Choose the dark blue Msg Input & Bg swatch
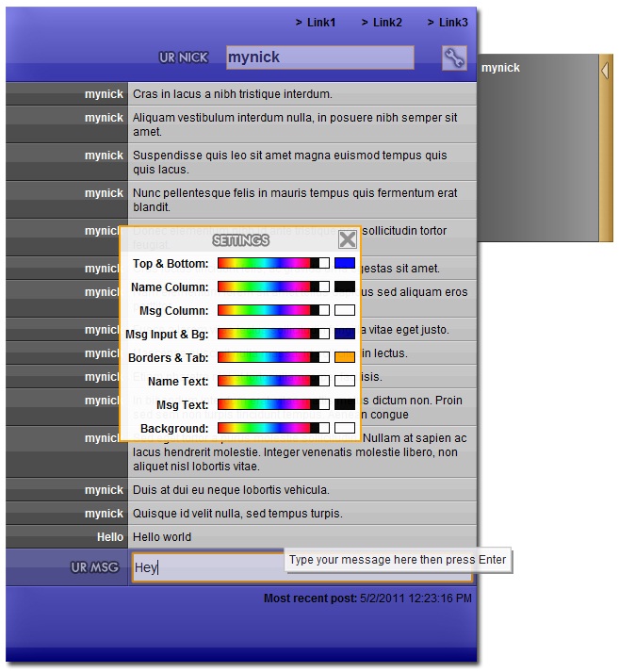Viewport: 619px width, 672px height. (345, 335)
